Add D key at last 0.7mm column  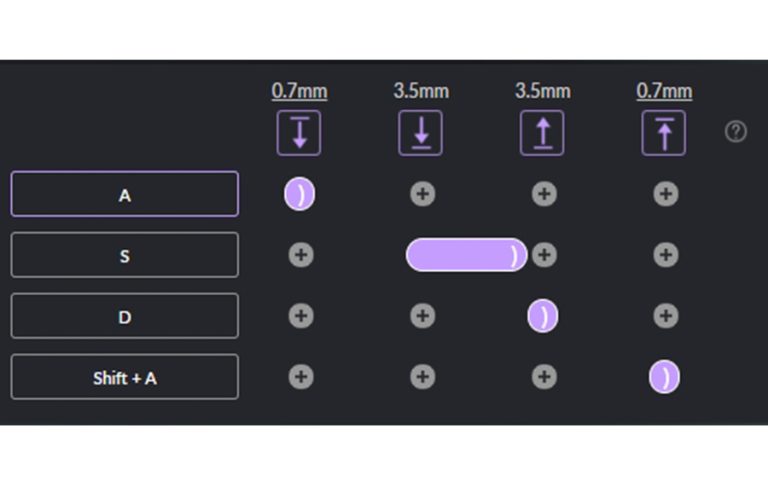666,316
